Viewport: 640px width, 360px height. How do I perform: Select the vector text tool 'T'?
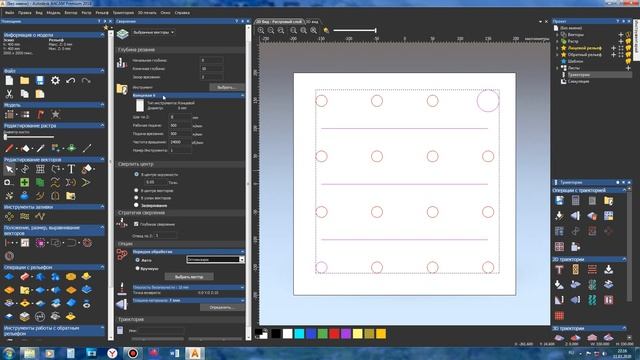(71, 169)
